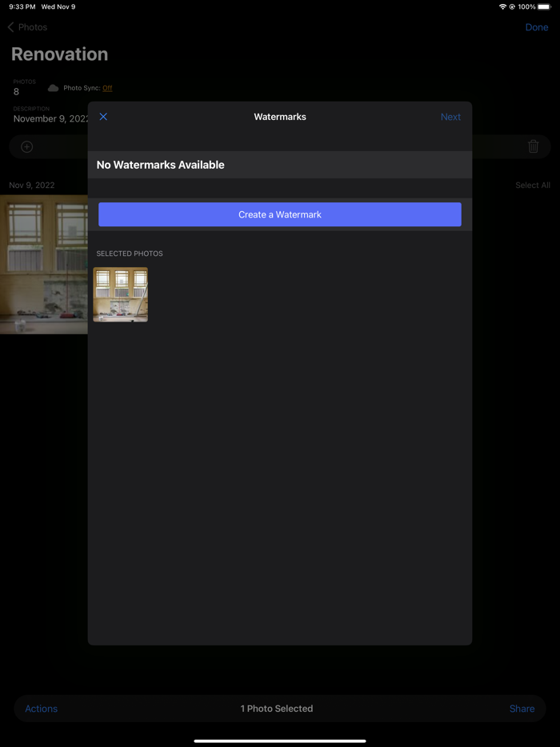Tap the PHOTOS count of 8
The height and width of the screenshot is (747, 560).
pos(16,91)
